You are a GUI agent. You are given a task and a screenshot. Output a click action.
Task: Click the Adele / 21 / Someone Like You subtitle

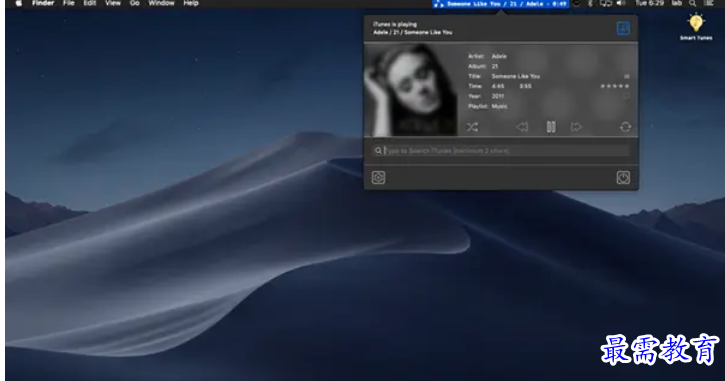413,32
